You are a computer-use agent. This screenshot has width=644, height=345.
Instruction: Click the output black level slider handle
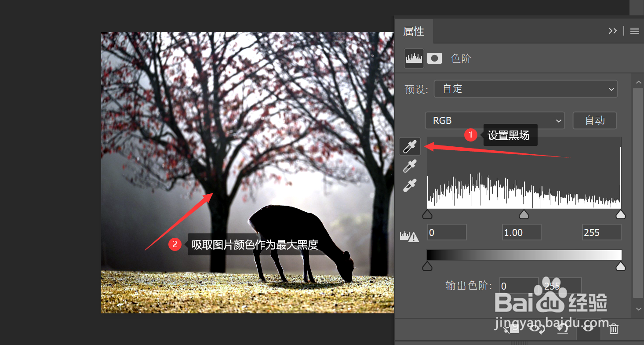[x=427, y=266]
